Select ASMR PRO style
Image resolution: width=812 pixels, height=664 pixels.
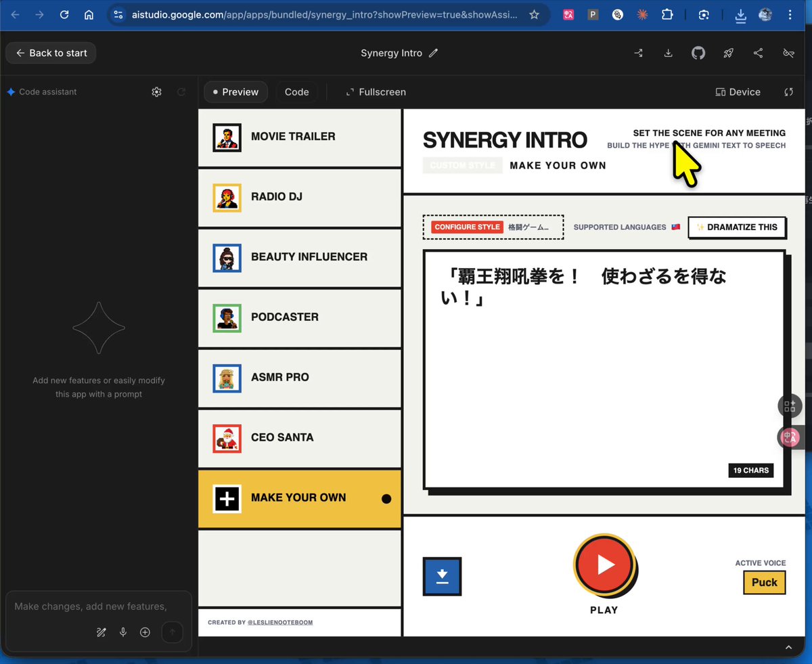pos(300,378)
